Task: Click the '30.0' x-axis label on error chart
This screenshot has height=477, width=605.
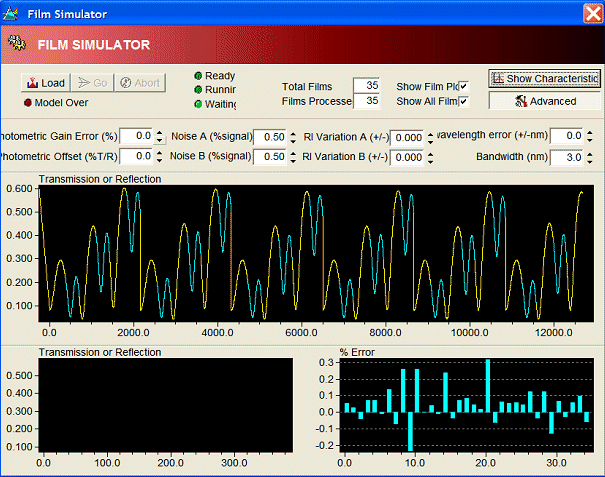Action: (x=556, y=463)
